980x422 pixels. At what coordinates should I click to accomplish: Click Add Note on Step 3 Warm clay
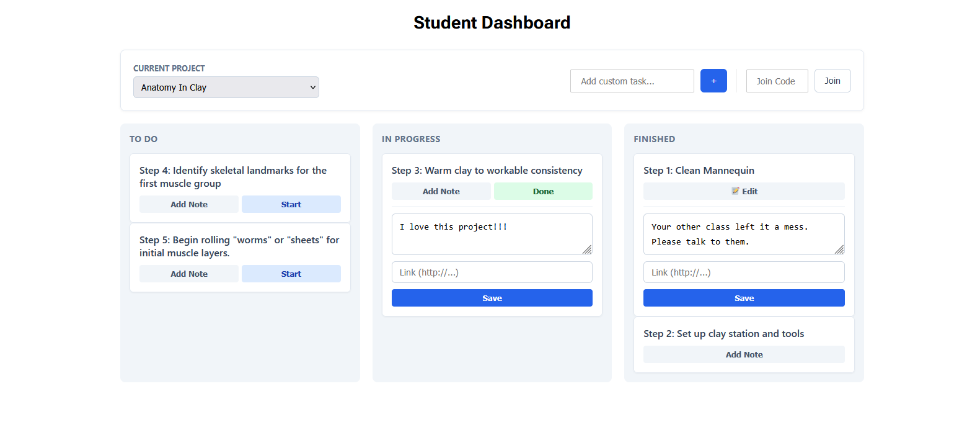[x=441, y=191]
